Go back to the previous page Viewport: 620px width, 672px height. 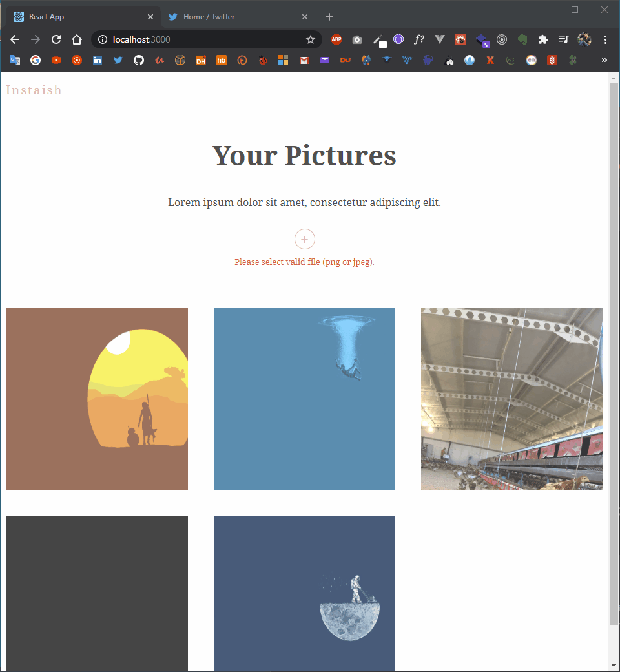tap(15, 39)
